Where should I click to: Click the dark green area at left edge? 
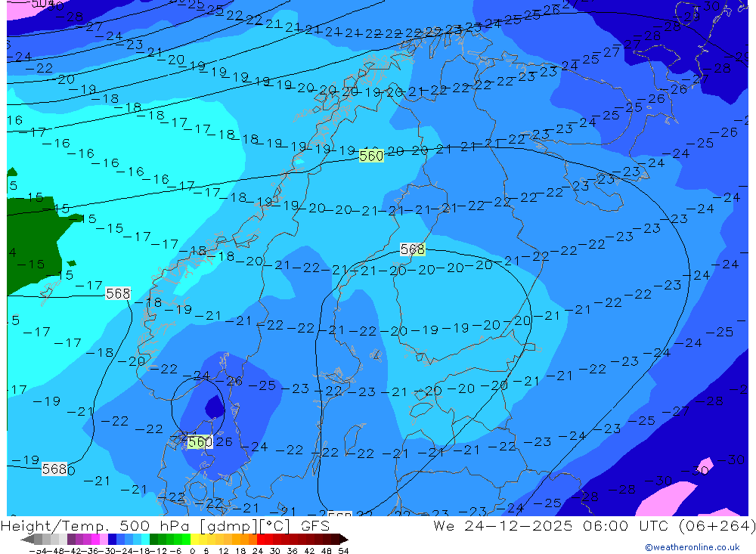(x=34, y=246)
